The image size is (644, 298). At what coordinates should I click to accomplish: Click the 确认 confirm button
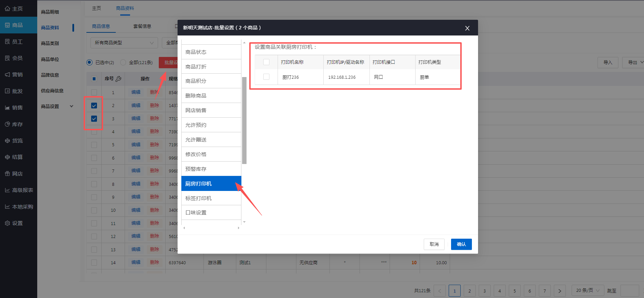pyautogui.click(x=461, y=244)
